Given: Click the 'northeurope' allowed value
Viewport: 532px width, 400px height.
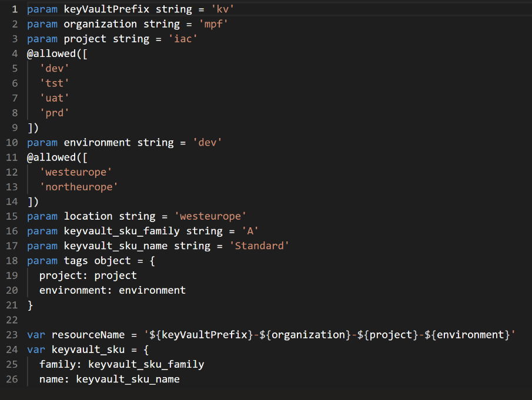Looking at the screenshot, I should point(79,187).
